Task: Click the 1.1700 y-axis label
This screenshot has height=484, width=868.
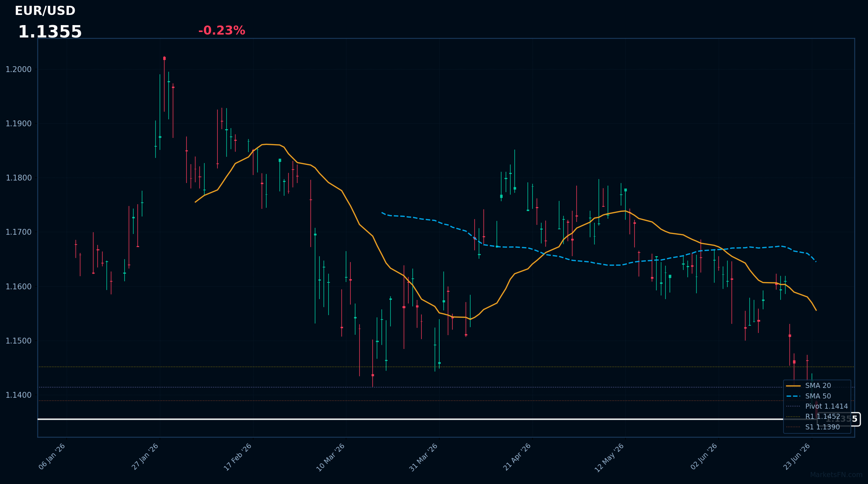Action: point(19,232)
